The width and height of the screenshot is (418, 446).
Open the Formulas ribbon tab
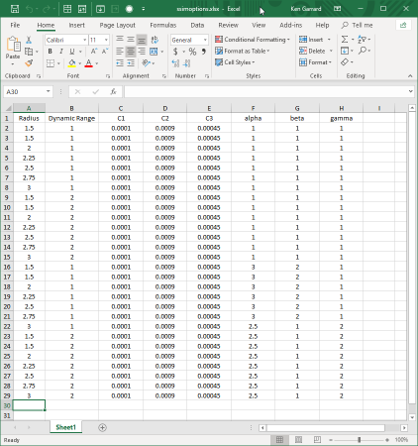coord(163,25)
